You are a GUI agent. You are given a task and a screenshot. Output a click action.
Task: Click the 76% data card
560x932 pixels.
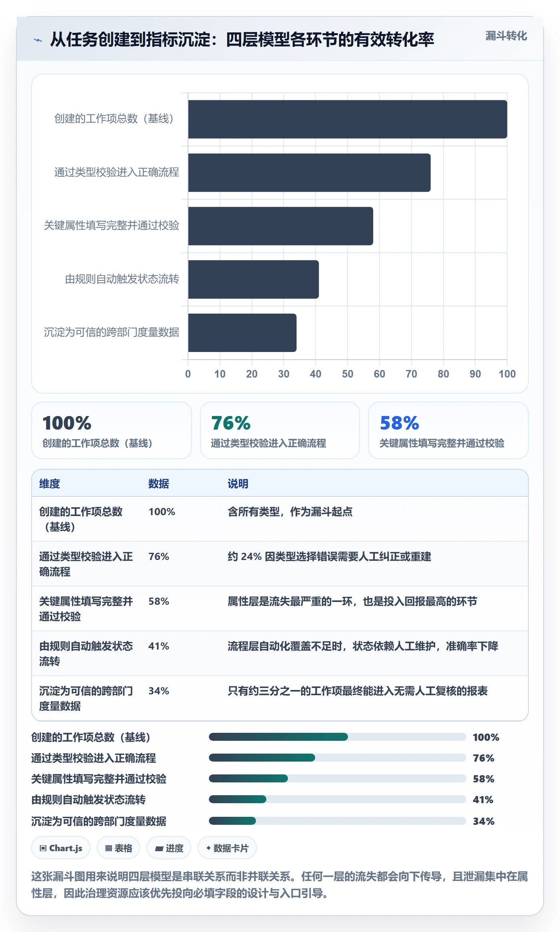[x=280, y=430]
